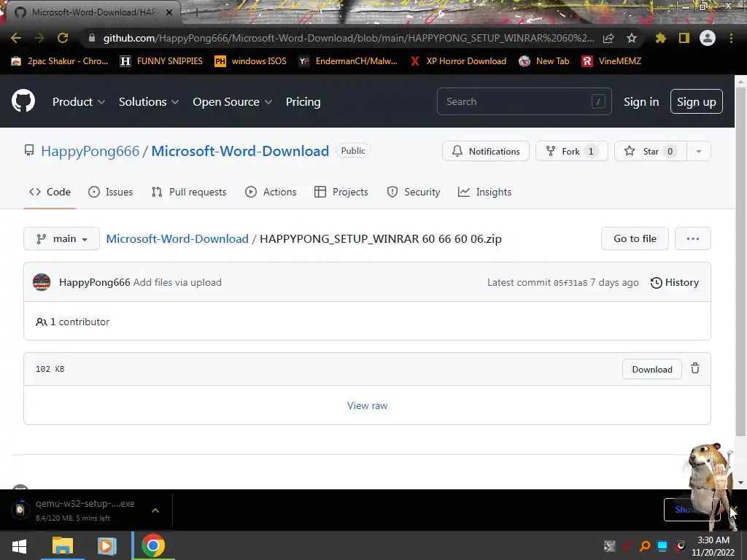Star the repository
This screenshot has width=747, height=560.
pyautogui.click(x=651, y=152)
